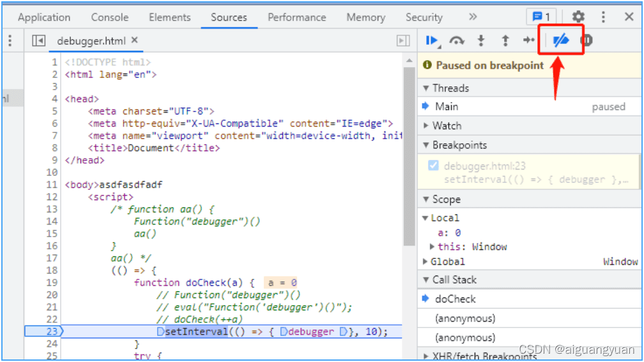Show the file navigator sidebar

click(x=39, y=41)
